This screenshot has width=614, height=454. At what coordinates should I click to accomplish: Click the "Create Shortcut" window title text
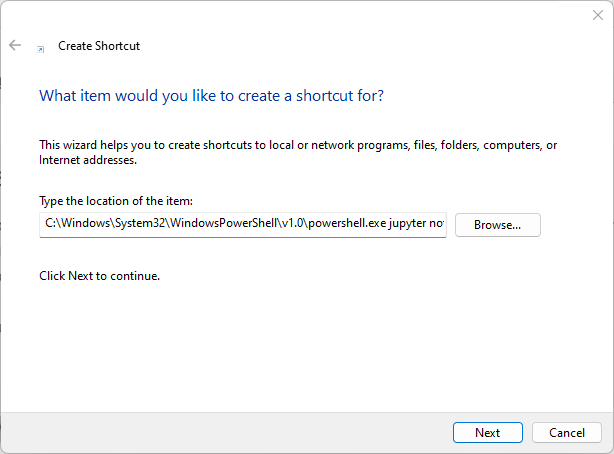[x=99, y=46]
